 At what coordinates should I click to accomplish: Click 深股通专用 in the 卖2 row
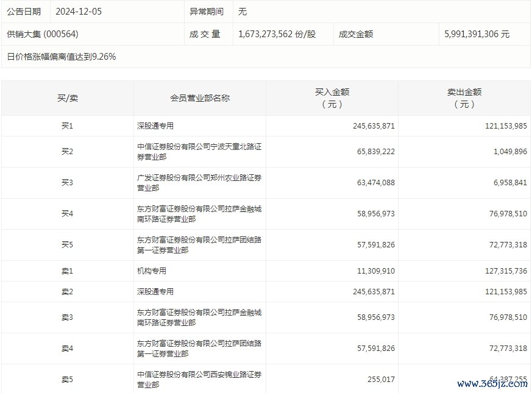[155, 291]
